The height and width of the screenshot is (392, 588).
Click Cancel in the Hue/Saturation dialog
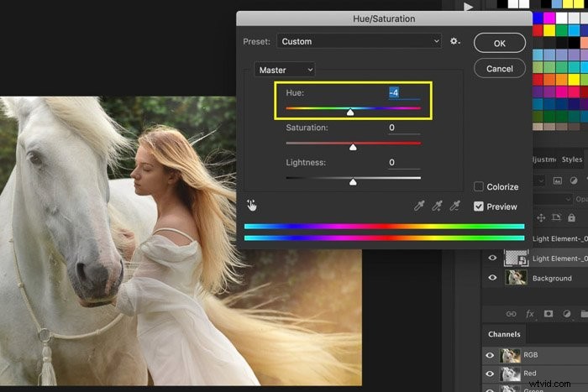500,69
